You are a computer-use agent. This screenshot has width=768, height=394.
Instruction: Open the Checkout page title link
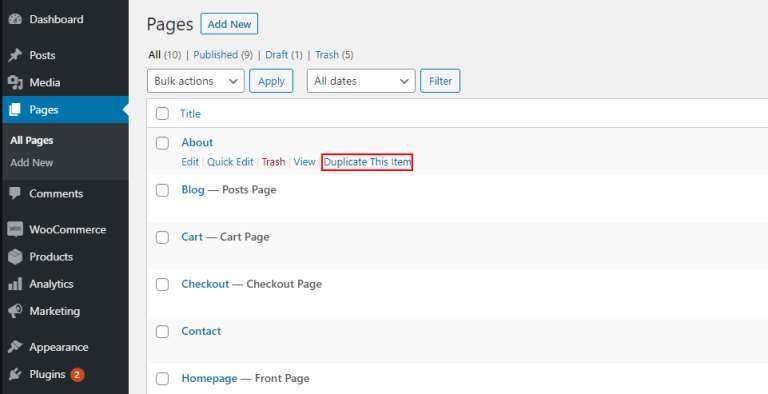pos(205,284)
